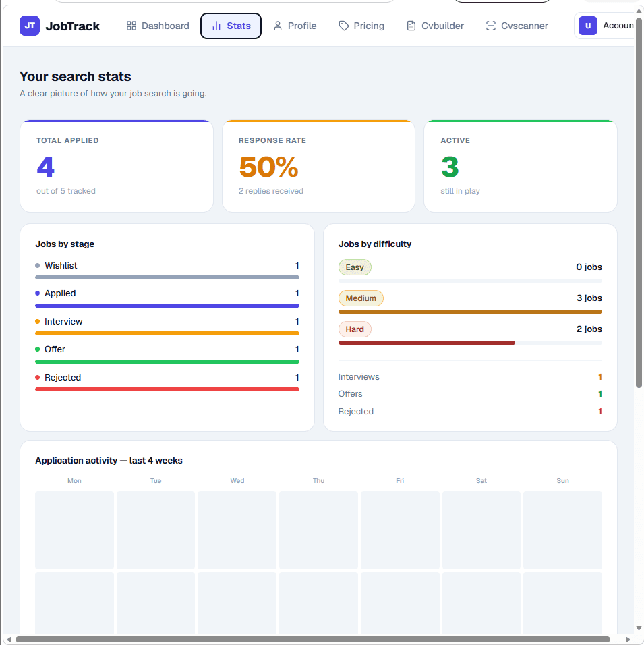644x645 pixels.
Task: Click the Total Applied stat card
Action: (x=117, y=166)
